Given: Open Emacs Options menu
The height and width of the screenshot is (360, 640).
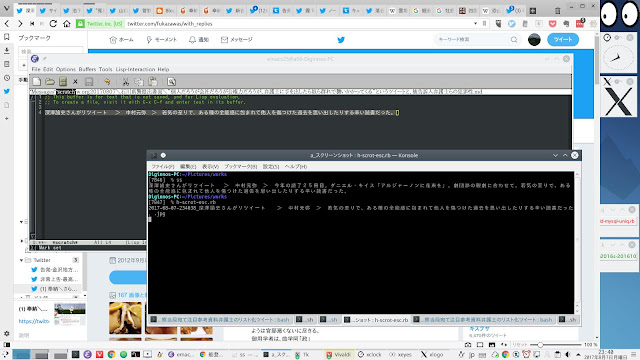Looking at the screenshot, I should [x=66, y=69].
